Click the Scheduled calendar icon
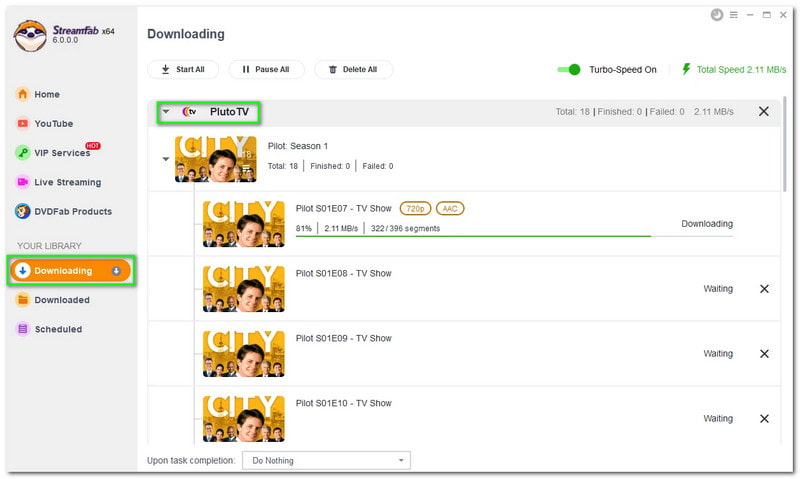The height and width of the screenshot is (479, 800). (x=22, y=329)
